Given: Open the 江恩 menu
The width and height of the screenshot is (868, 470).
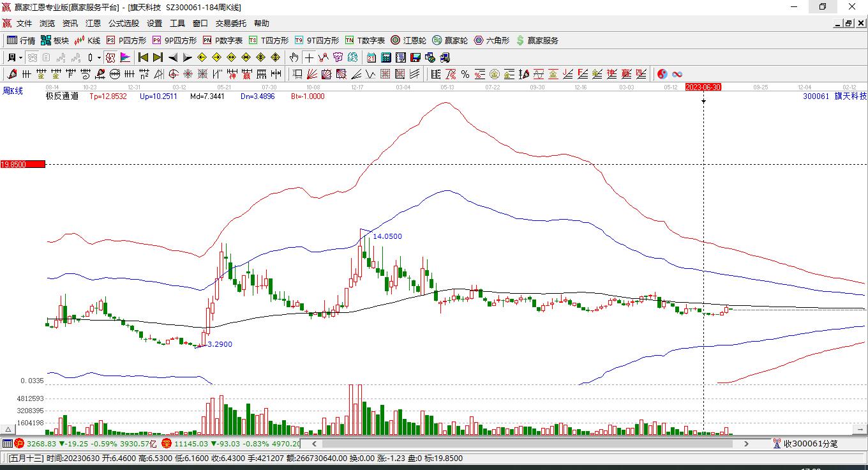Looking at the screenshot, I should click(93, 24).
